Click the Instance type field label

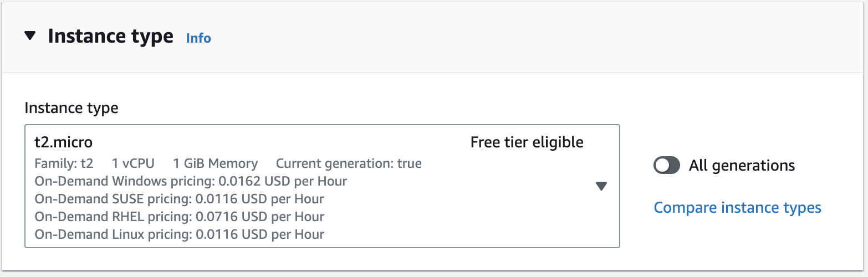[71, 107]
